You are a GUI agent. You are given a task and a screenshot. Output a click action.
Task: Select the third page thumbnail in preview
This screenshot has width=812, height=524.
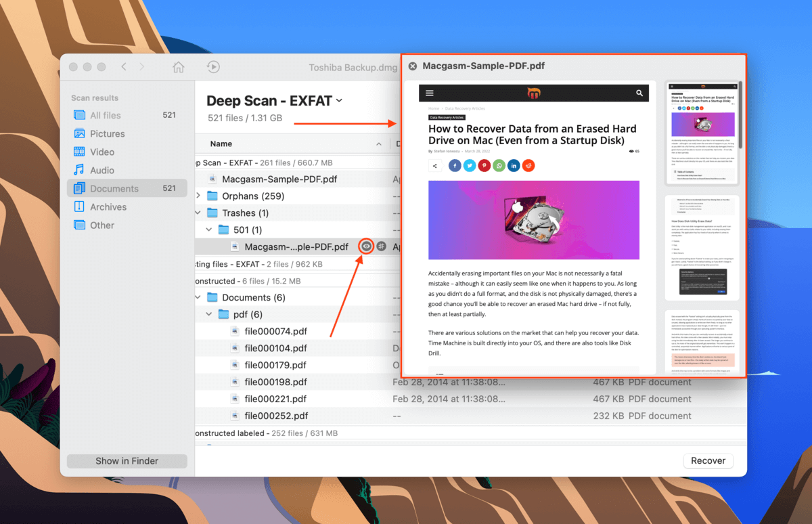coord(702,343)
